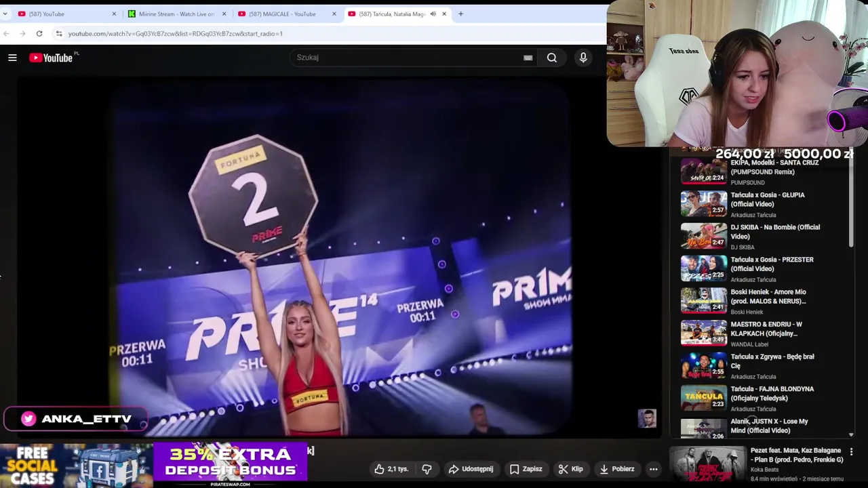Close the (587) YouTube tab

click(x=114, y=14)
